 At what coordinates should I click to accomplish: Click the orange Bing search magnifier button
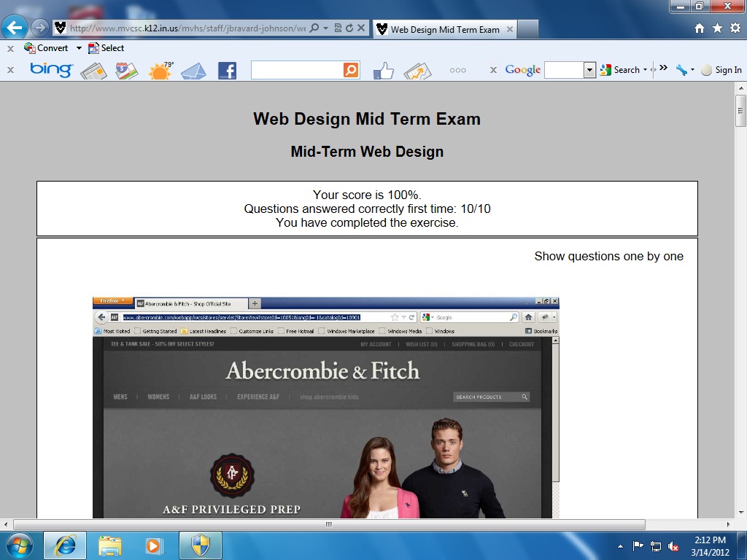click(x=351, y=70)
